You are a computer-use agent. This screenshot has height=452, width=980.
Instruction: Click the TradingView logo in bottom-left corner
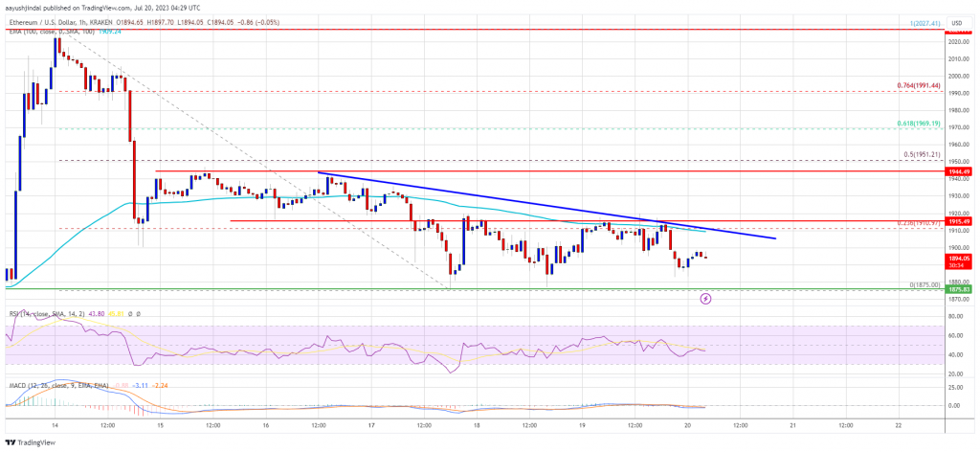[31, 442]
